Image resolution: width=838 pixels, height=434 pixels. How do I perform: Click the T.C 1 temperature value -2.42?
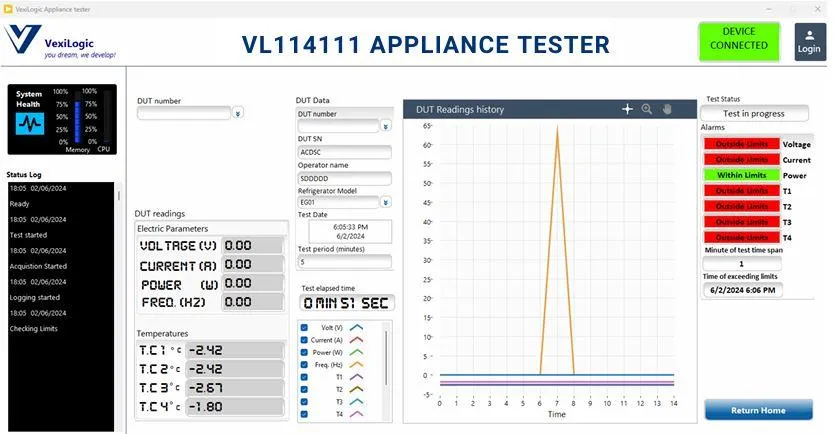pos(235,350)
